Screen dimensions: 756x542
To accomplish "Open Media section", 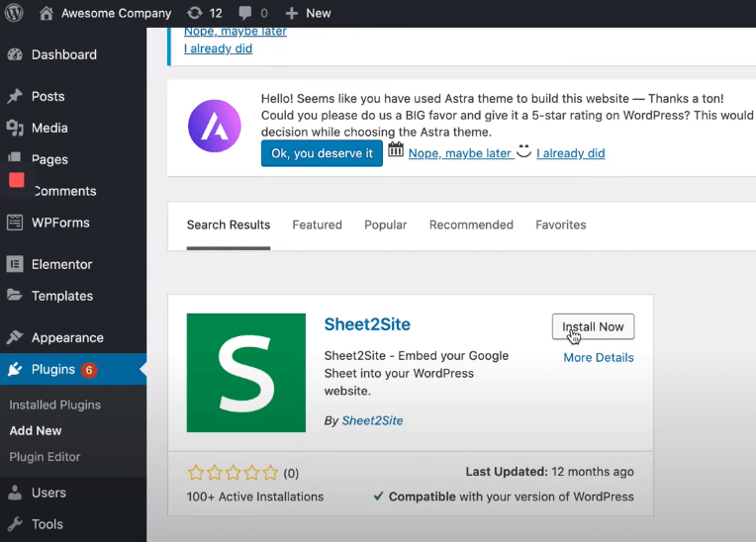I will (x=49, y=128).
